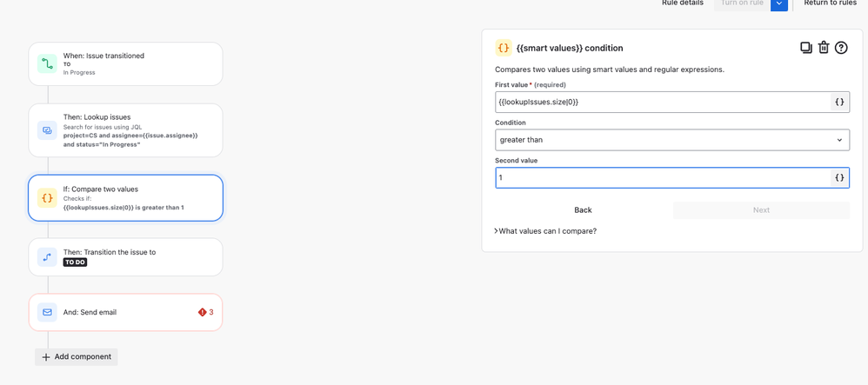
Task: Expand 'What values can I compare?'
Action: 545,231
